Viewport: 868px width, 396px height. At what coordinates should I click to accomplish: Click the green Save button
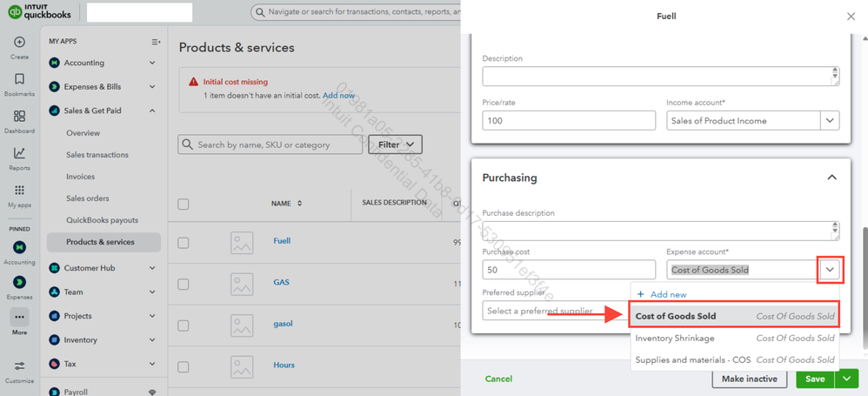tap(816, 379)
